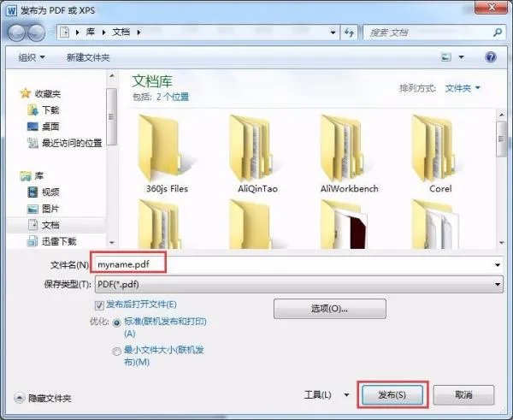Open 视频 library in sidebar
The width and height of the screenshot is (513, 420).
(44, 192)
